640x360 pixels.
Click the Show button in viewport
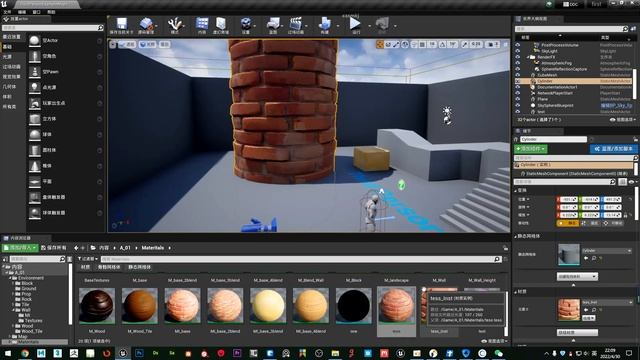click(x=164, y=44)
